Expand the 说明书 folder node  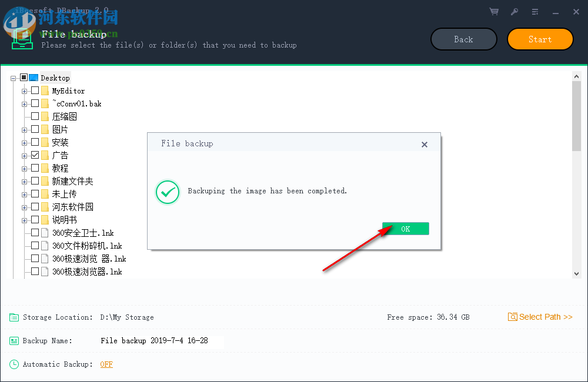click(x=24, y=219)
